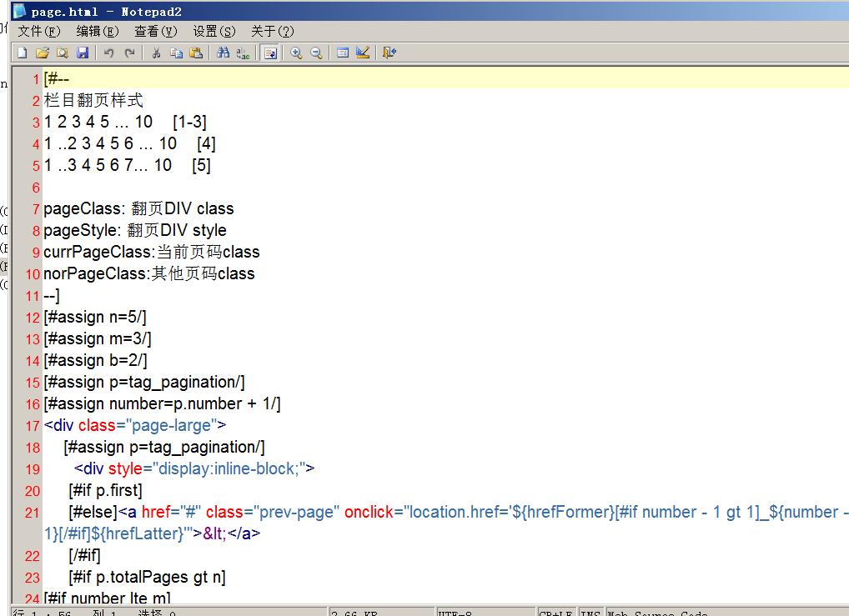Click '[#assign p=tag_pagination/]' on line 15

(x=144, y=382)
